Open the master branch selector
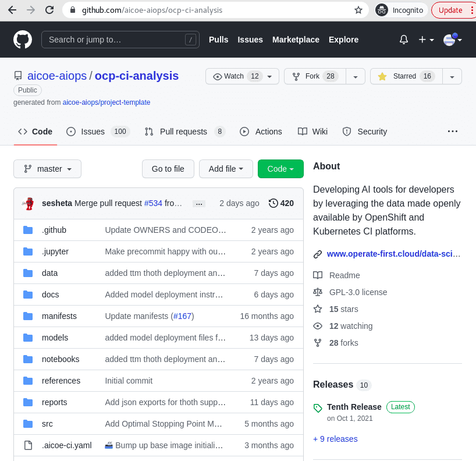This screenshot has height=461, width=476. [x=47, y=169]
